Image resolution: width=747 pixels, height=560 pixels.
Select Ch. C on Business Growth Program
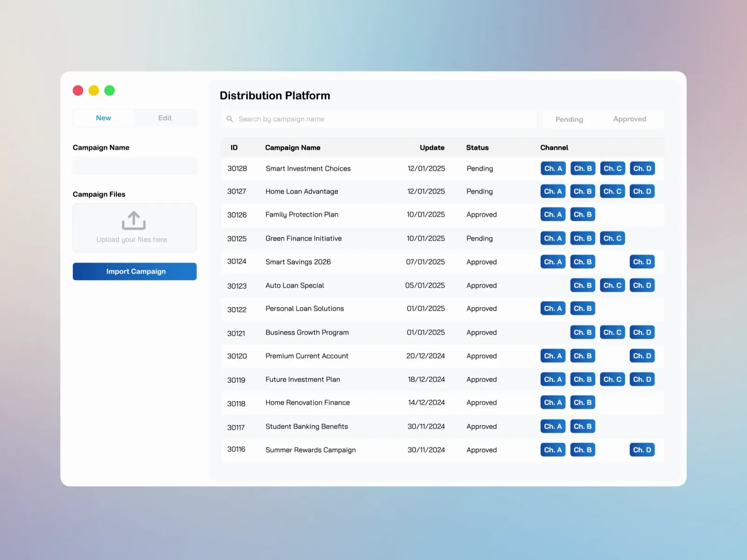click(x=613, y=332)
